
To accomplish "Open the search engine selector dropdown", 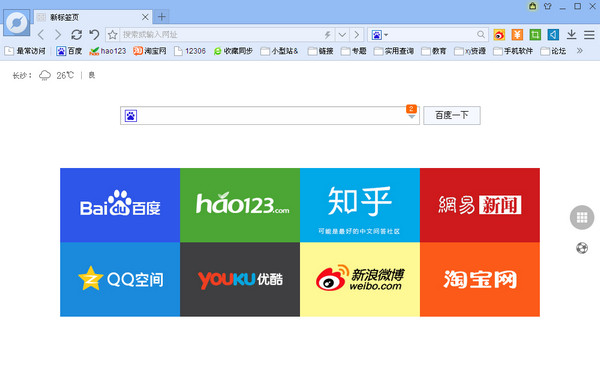I will click(x=380, y=35).
